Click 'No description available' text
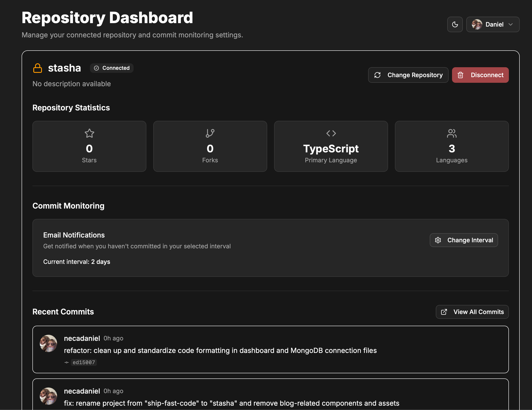Screen dimensions: 532x410 tap(72, 84)
